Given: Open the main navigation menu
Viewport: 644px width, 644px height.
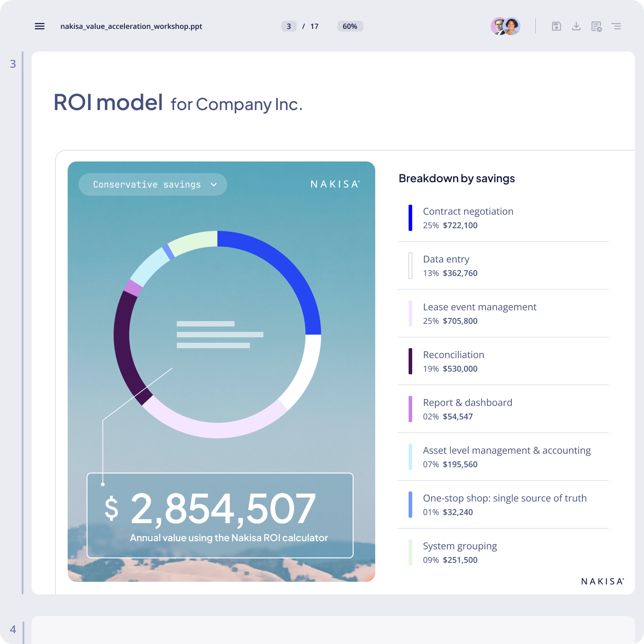Looking at the screenshot, I should [40, 26].
